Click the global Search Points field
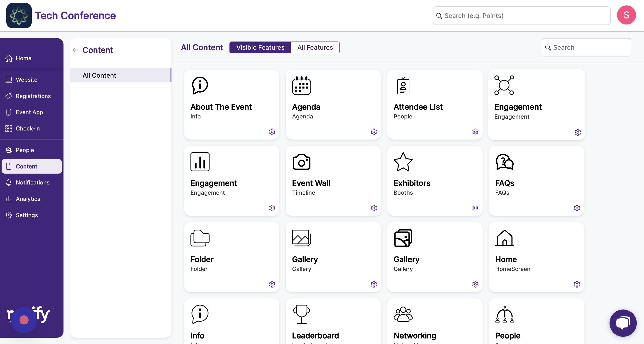 [x=522, y=15]
